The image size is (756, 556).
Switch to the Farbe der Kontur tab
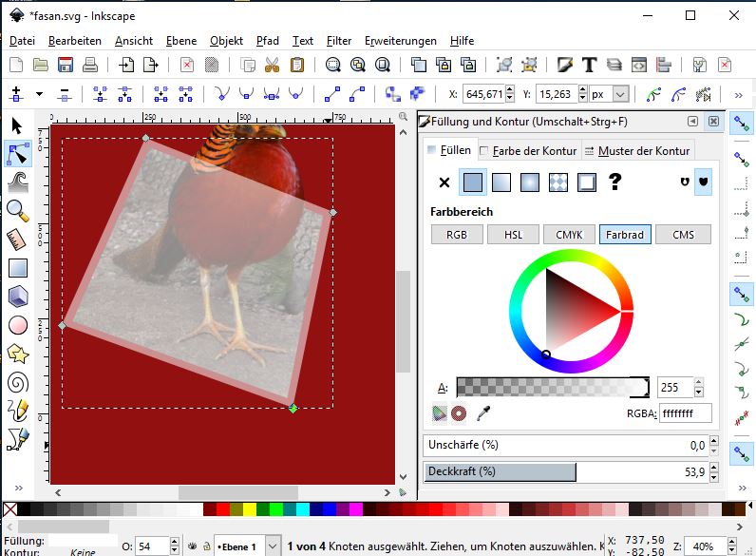[x=527, y=150]
